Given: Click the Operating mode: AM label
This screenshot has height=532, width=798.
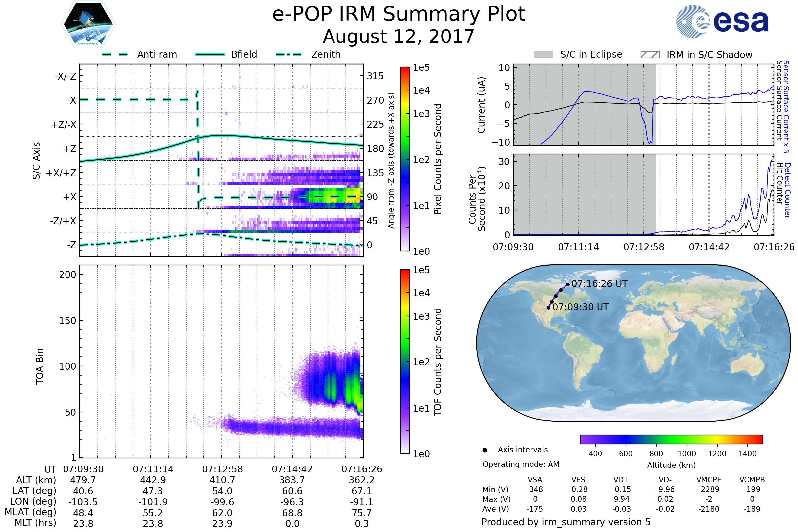Looking at the screenshot, I should click(x=521, y=464).
